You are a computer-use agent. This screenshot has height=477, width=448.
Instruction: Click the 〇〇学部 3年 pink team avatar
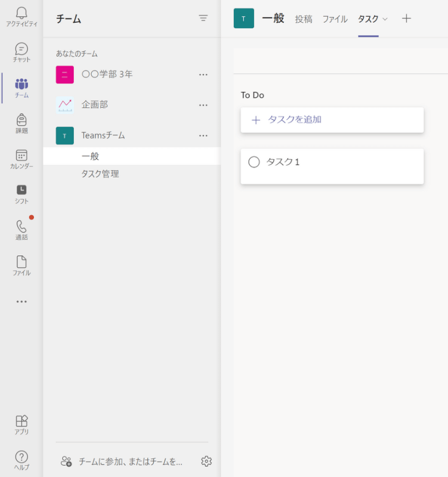pos(64,75)
